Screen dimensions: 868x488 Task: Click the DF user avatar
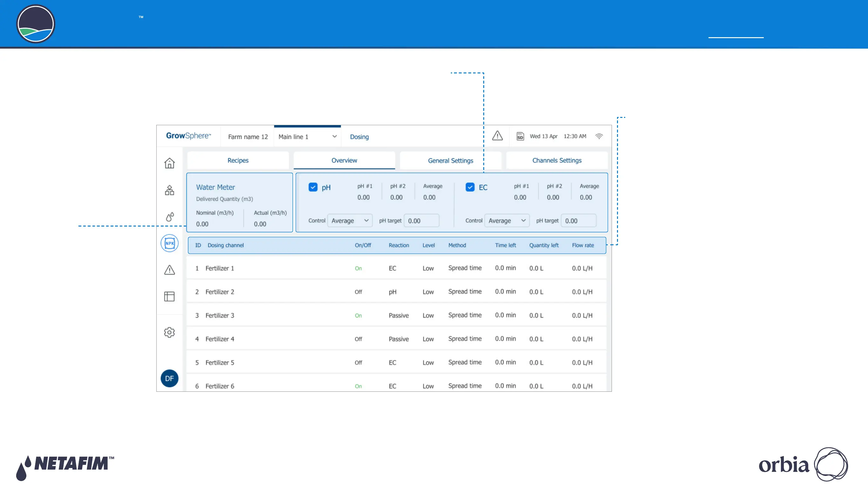pos(169,378)
